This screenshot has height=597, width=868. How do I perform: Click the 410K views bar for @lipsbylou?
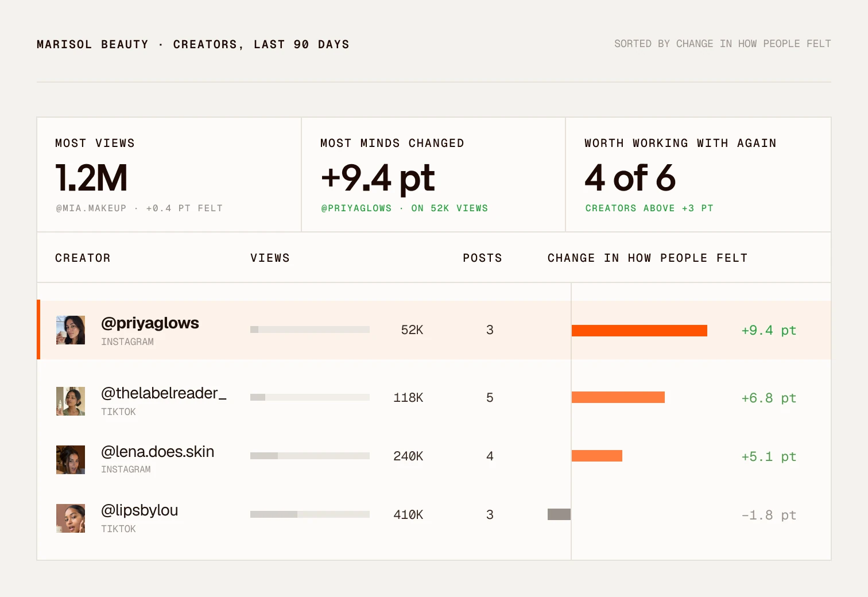click(310, 514)
